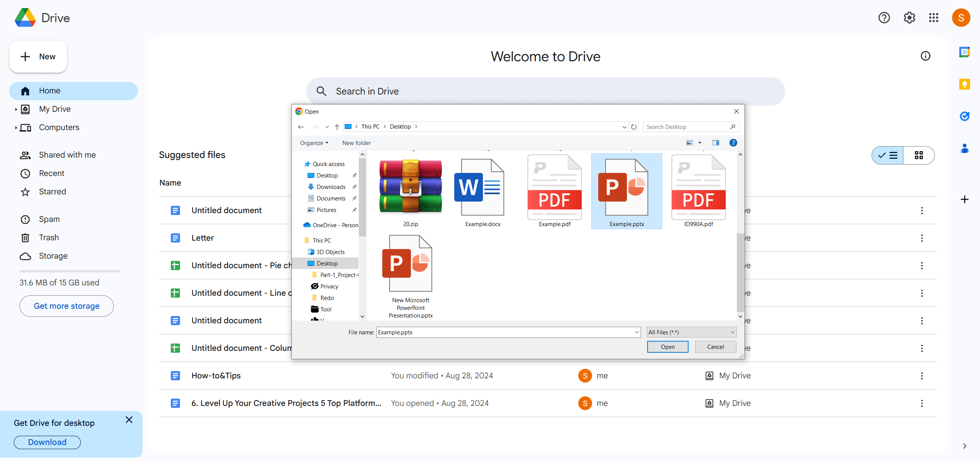Click the Get more storage link
Screen dimensions: 980x461
coord(66,305)
